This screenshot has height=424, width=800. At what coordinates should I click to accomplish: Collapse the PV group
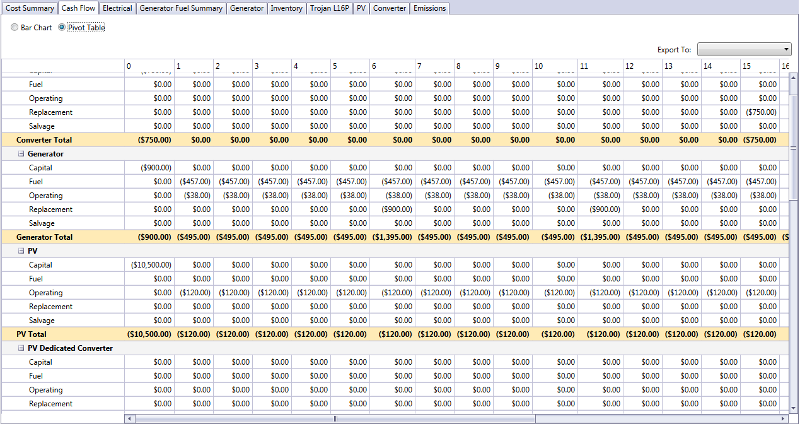pyautogui.click(x=21, y=251)
